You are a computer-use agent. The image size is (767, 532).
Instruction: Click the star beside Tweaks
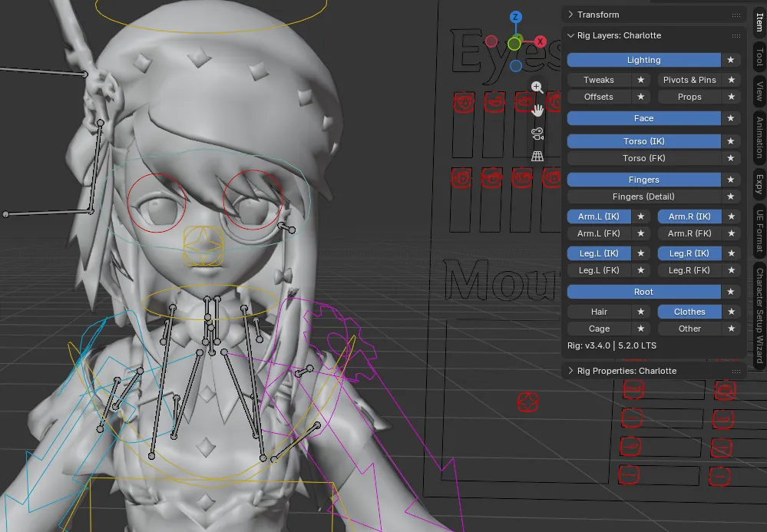(641, 80)
